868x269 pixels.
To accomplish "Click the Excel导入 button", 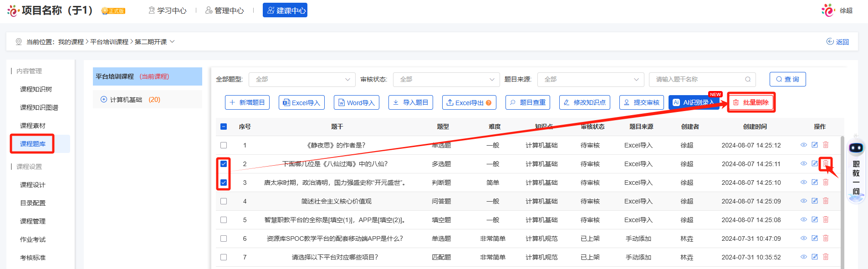I will pos(301,102).
